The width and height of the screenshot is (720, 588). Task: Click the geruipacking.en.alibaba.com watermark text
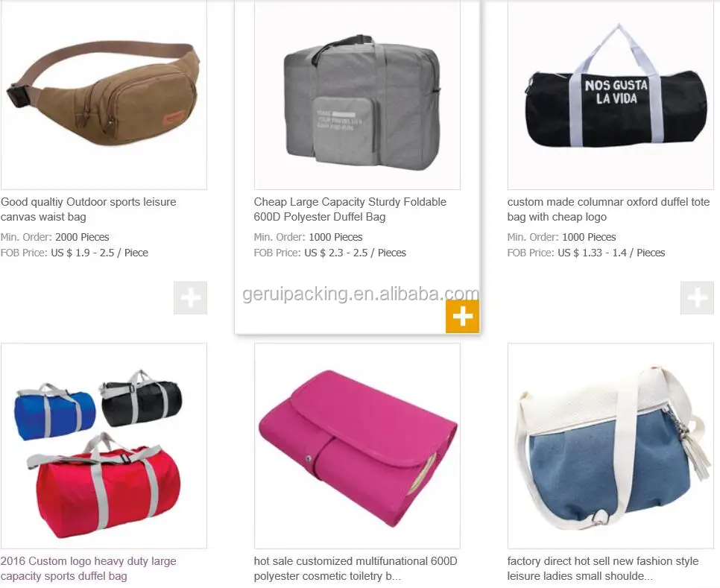pos(361,294)
